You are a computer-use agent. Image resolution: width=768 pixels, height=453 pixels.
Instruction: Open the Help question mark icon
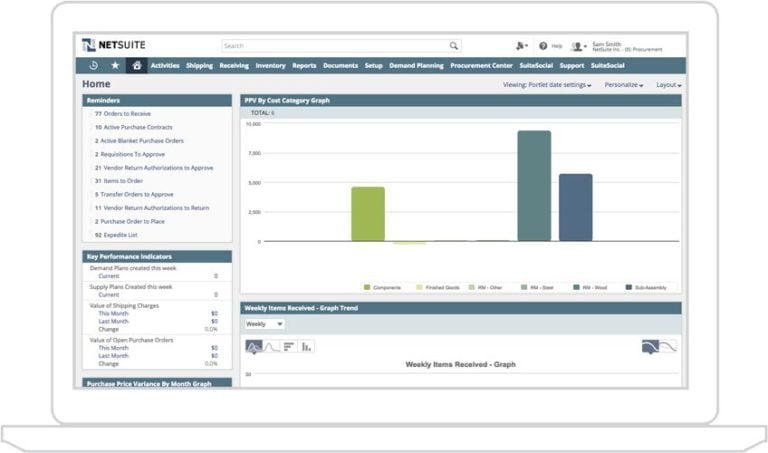pyautogui.click(x=543, y=46)
